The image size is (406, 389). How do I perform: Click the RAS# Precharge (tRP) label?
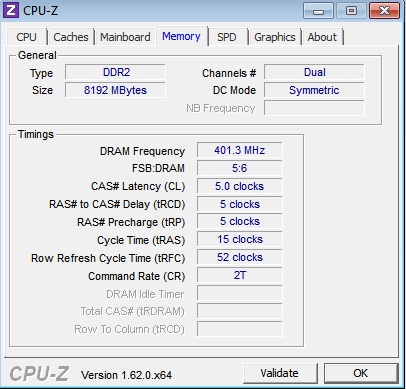coord(131,222)
